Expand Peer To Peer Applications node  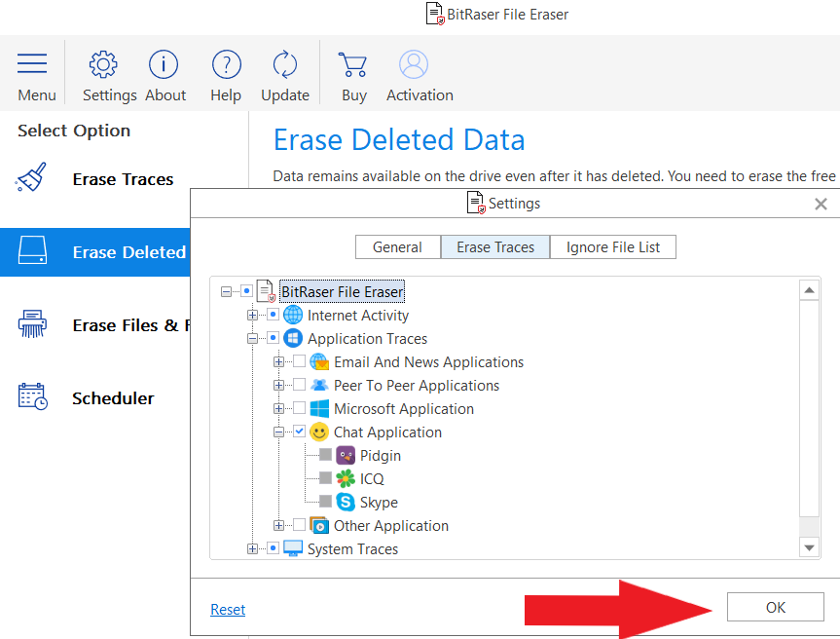278,386
